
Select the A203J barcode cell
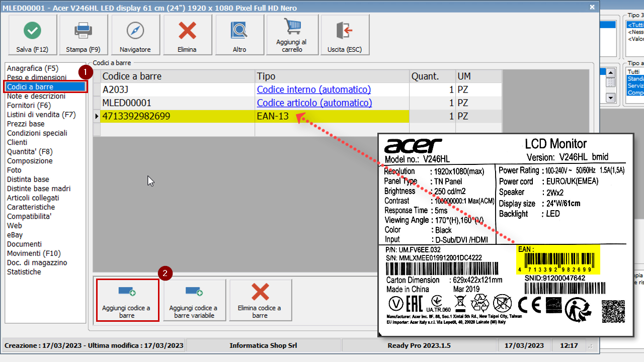point(178,89)
